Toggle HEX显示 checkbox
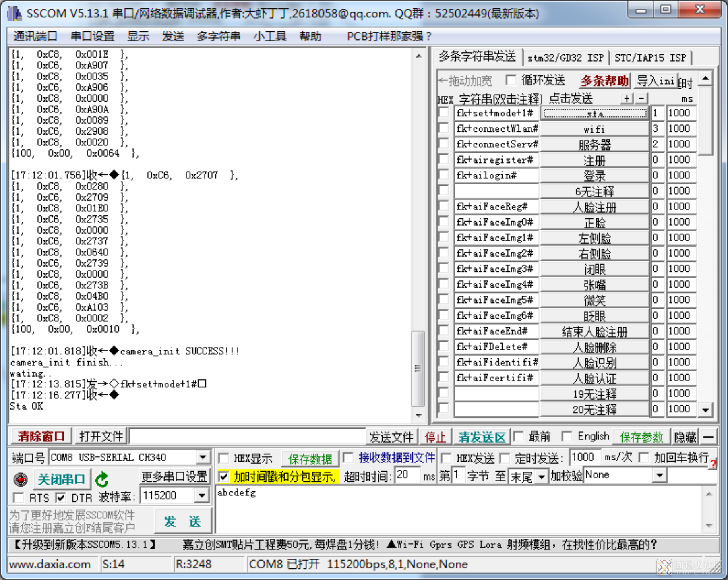Screen dimensions: 728x580 point(223,458)
